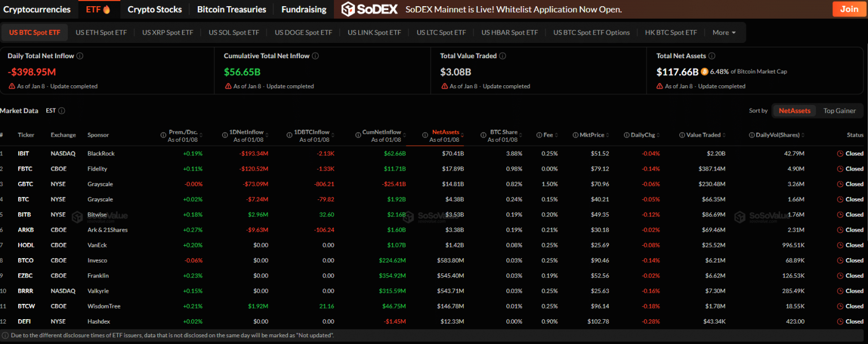Click the info icon beside Daily Total Net Inflow
This screenshot has width=868, height=344.
click(x=80, y=56)
